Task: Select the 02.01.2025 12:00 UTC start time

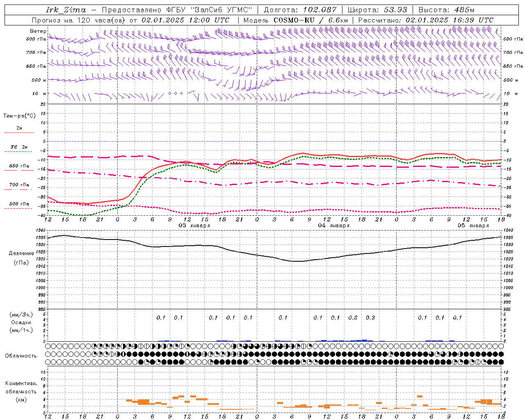Action: pyautogui.click(x=185, y=20)
